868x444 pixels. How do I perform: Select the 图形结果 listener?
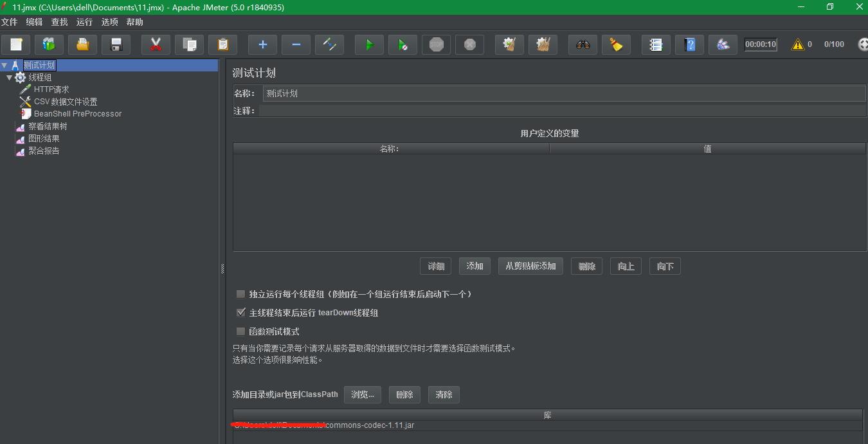coord(44,138)
